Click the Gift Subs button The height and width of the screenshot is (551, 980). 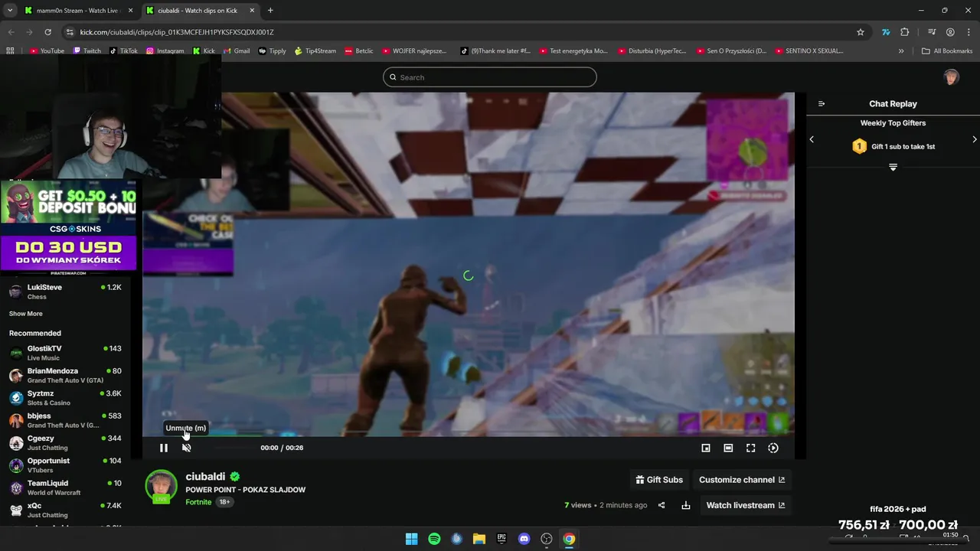coord(659,480)
